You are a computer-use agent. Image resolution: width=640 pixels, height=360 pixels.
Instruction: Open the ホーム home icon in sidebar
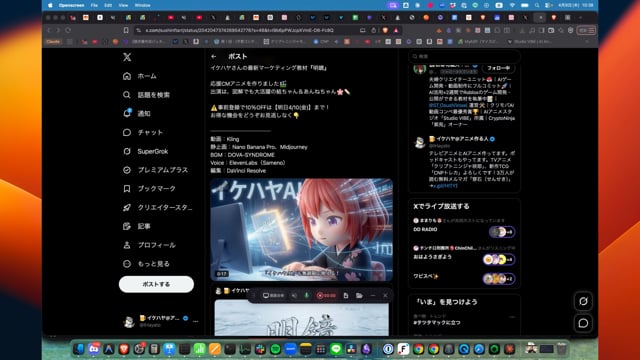(127, 76)
